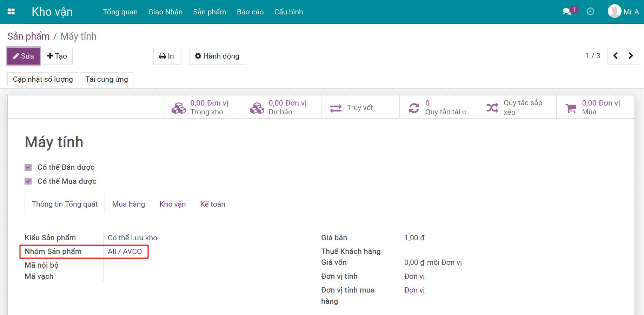Screen dimensions: 644x315
Task: Open the activities clock icon
Action: coord(590,12)
